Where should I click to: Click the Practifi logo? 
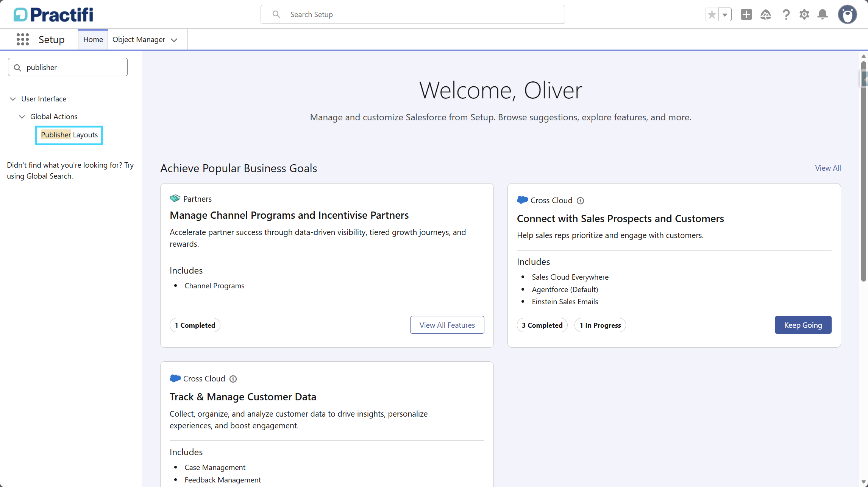(53, 14)
